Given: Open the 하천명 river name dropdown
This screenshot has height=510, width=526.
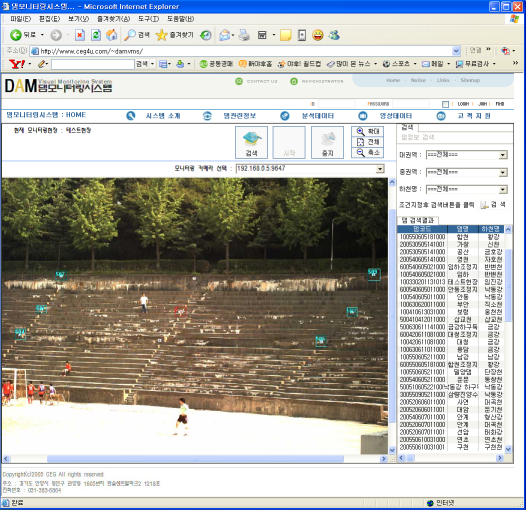Looking at the screenshot, I should click(503, 190).
